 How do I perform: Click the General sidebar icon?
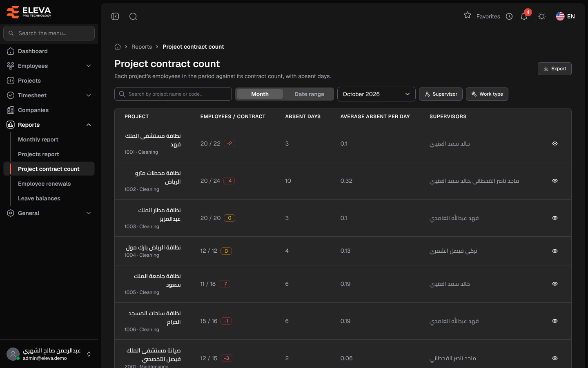tap(11, 213)
